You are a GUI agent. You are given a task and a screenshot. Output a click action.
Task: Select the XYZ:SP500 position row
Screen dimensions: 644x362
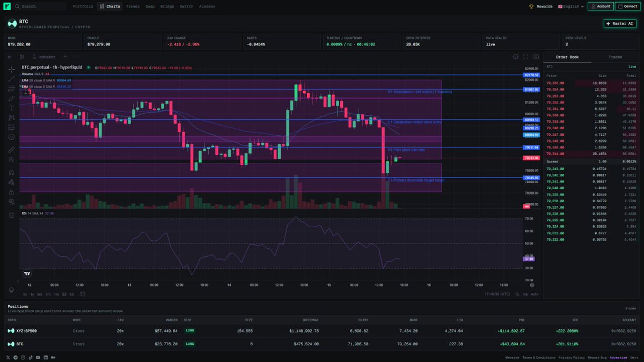[322, 331]
